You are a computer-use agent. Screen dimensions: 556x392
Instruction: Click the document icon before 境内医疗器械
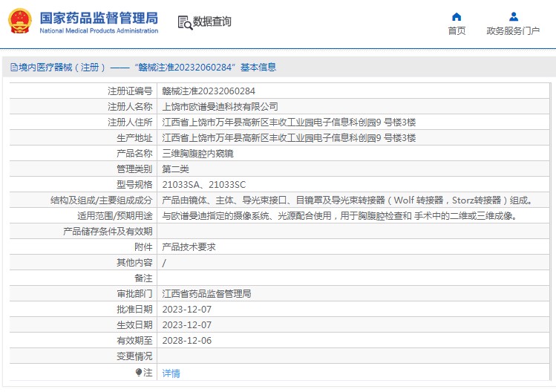point(13,68)
